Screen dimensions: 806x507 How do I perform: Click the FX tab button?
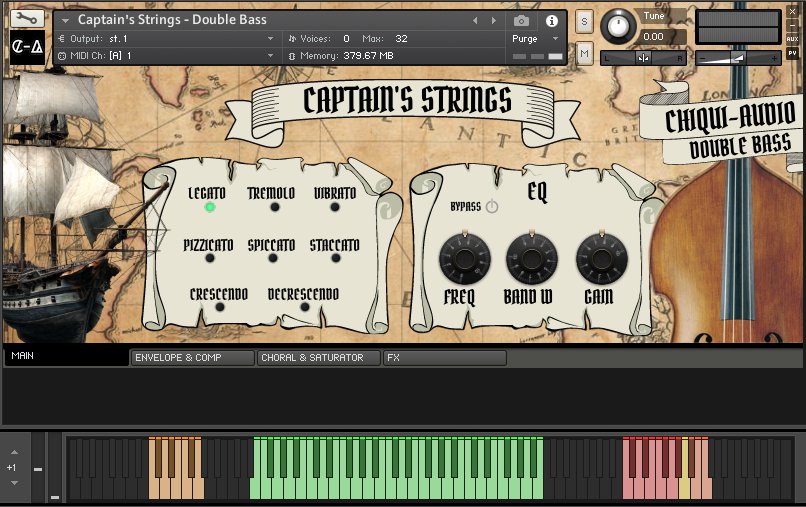pyautogui.click(x=444, y=357)
